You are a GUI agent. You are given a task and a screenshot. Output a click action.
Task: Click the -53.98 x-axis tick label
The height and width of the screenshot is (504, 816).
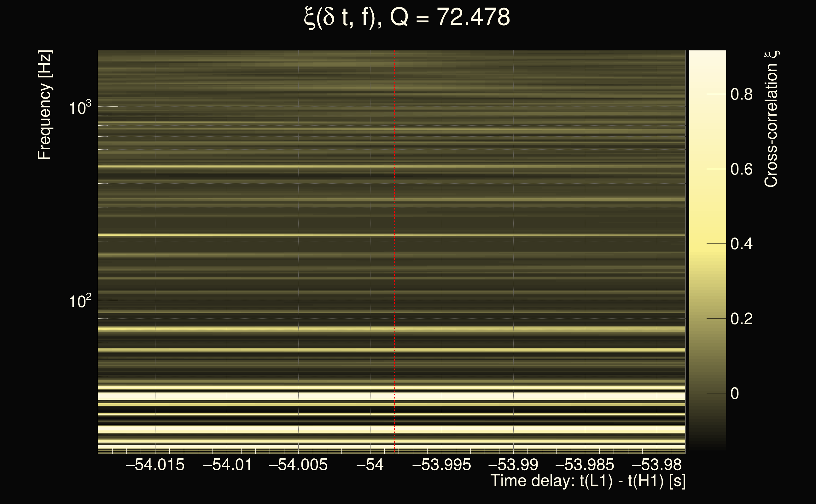pyautogui.click(x=656, y=465)
